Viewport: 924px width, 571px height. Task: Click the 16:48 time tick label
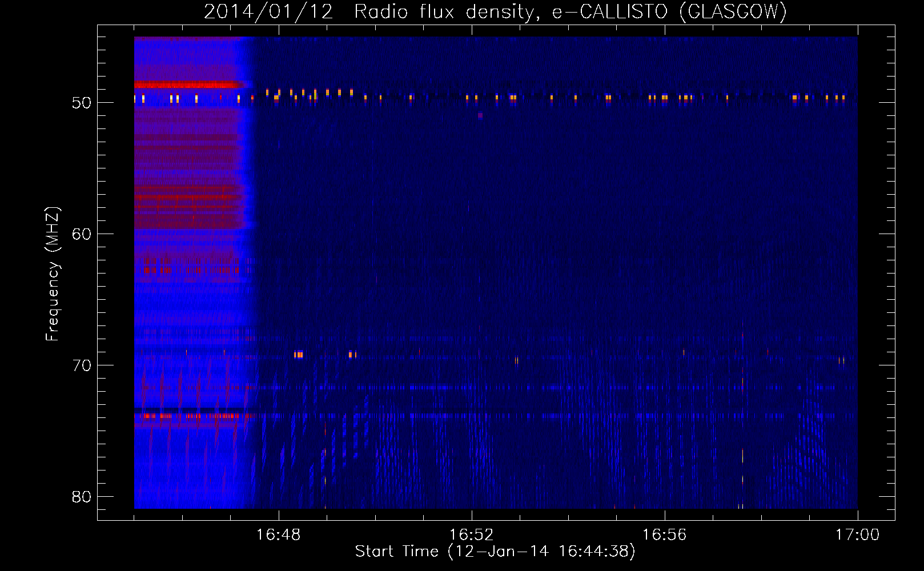(x=278, y=535)
